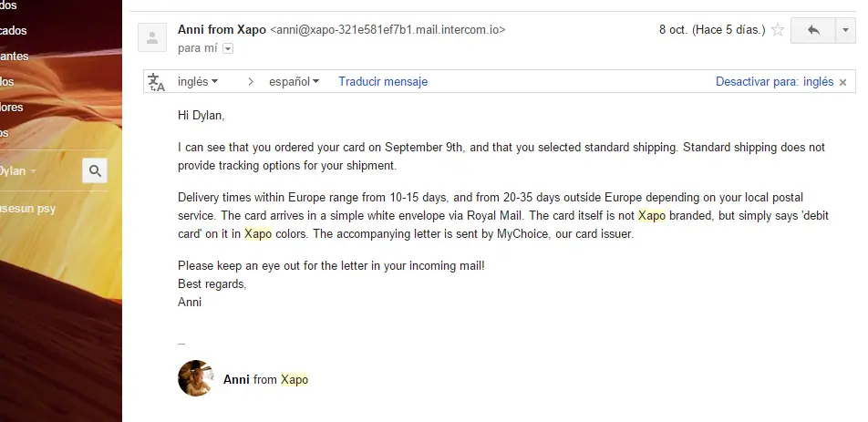Close the translation bar with the X

843,82
